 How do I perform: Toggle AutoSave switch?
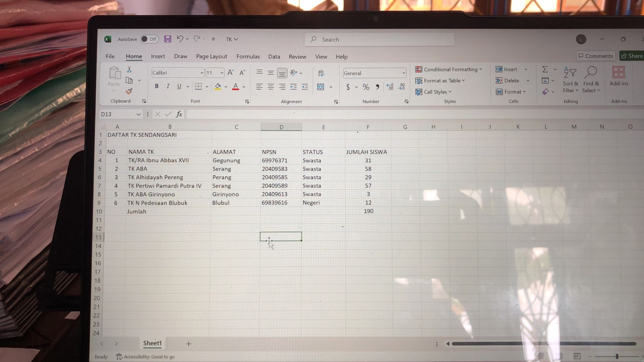click(x=149, y=39)
